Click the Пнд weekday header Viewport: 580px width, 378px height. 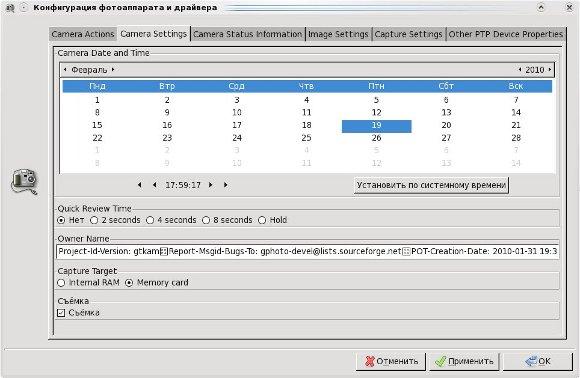pos(97,86)
